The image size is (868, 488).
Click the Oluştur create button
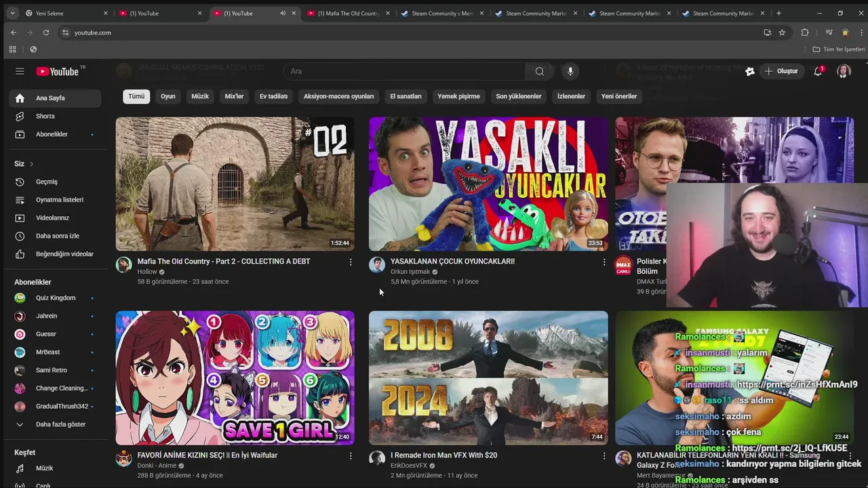pos(781,71)
